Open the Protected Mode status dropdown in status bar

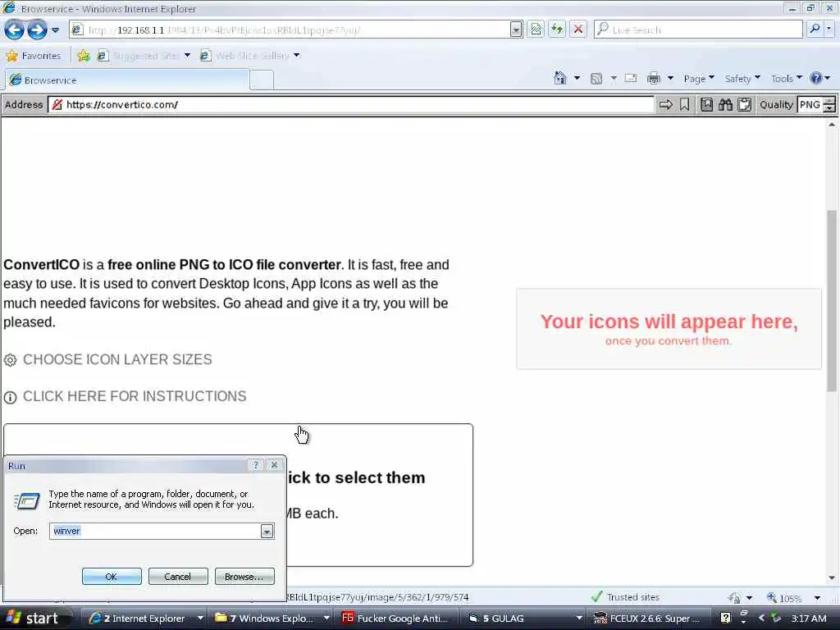click(x=749, y=597)
